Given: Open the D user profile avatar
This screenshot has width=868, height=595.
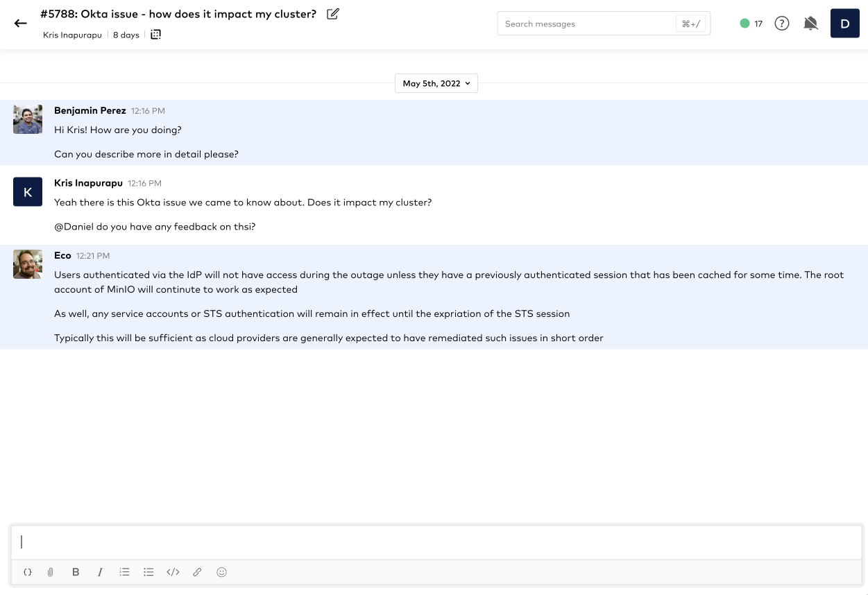Looking at the screenshot, I should tap(844, 24).
